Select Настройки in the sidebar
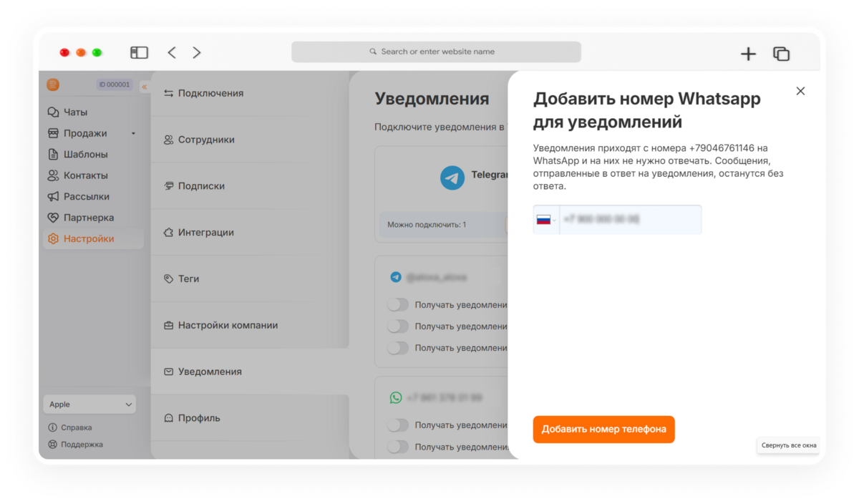The width and height of the screenshot is (859, 504). (93, 238)
